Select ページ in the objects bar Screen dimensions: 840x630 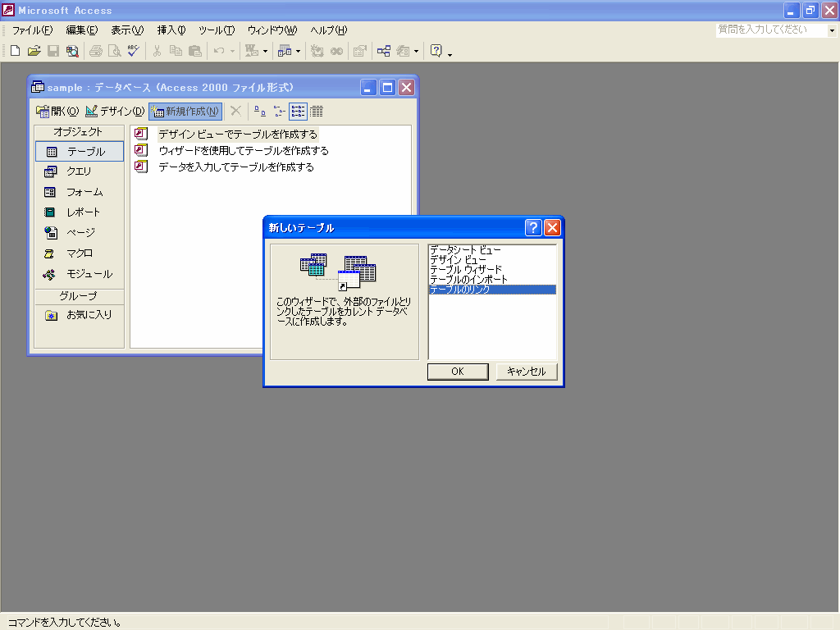(80, 232)
